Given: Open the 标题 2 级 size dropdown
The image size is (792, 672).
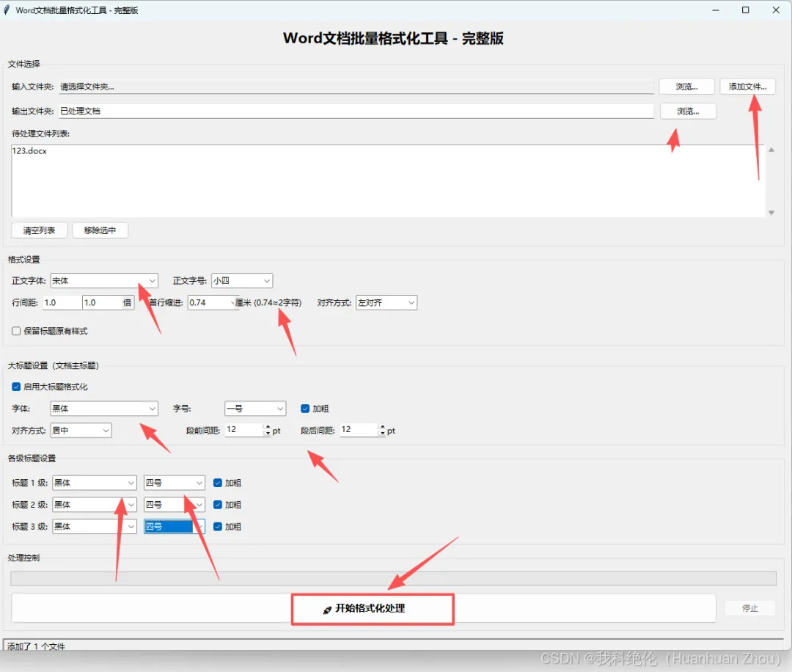Looking at the screenshot, I should [x=175, y=504].
